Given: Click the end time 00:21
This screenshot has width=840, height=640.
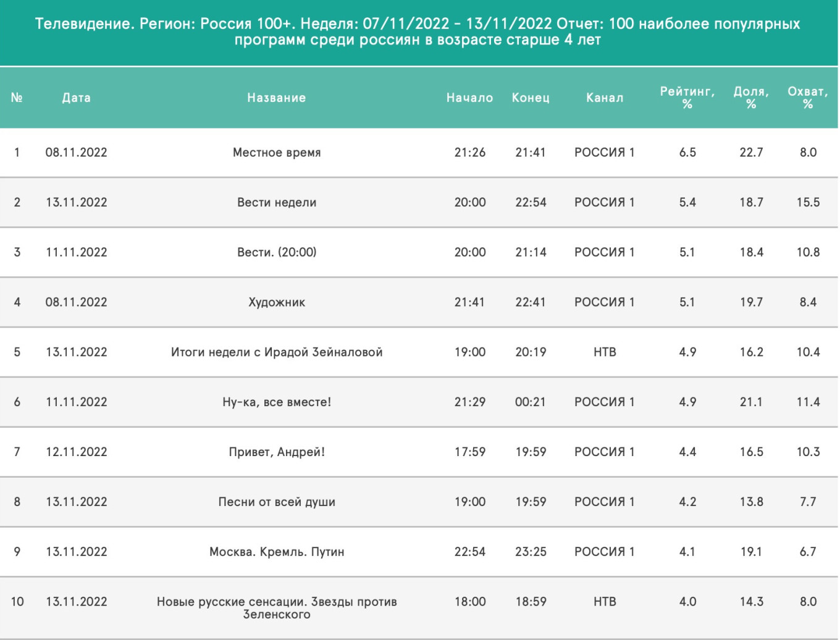Looking at the screenshot, I should [531, 402].
